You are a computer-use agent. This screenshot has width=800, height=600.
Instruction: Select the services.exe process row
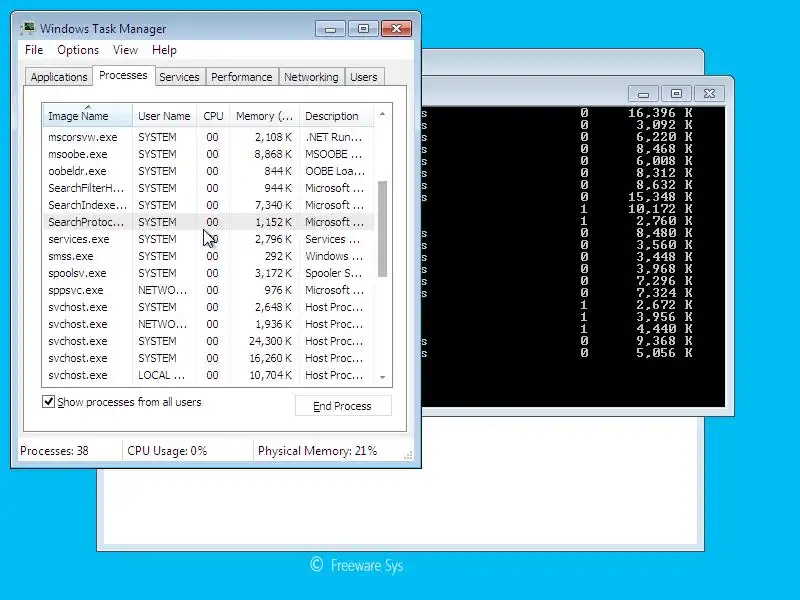208,239
